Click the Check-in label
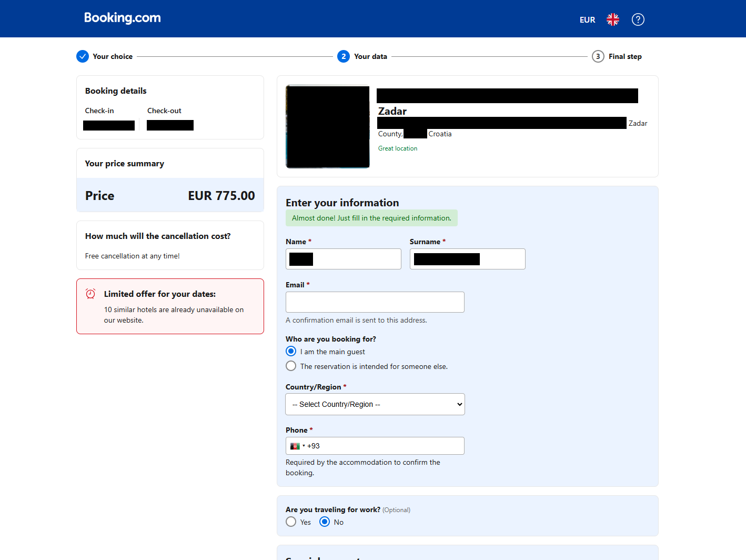The width and height of the screenshot is (746, 560). pyautogui.click(x=99, y=111)
